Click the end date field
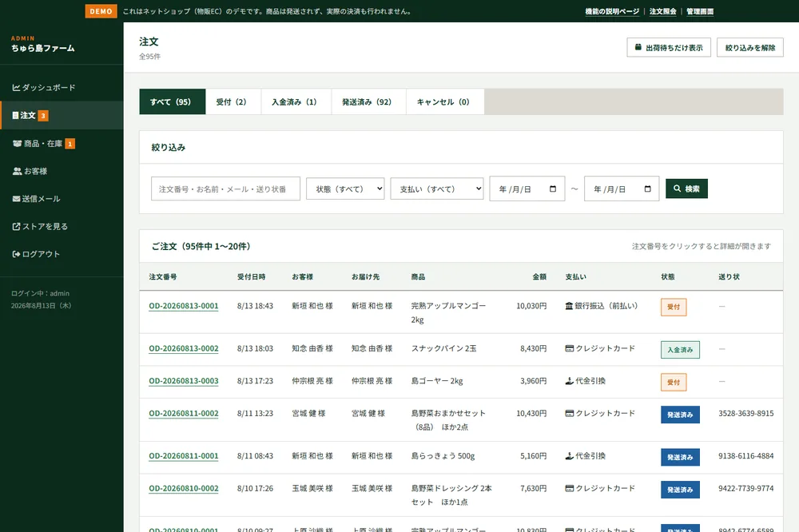The width and height of the screenshot is (799, 532). [x=622, y=189]
